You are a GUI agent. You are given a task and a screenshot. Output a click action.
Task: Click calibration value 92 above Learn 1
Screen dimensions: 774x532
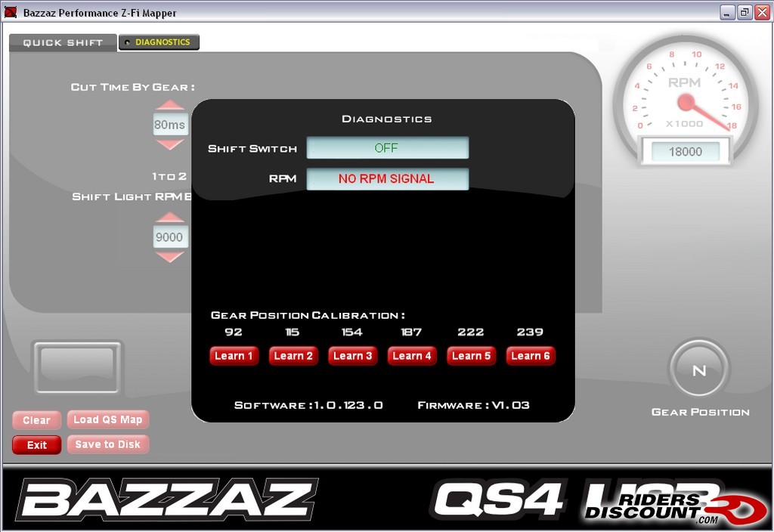[x=234, y=332]
